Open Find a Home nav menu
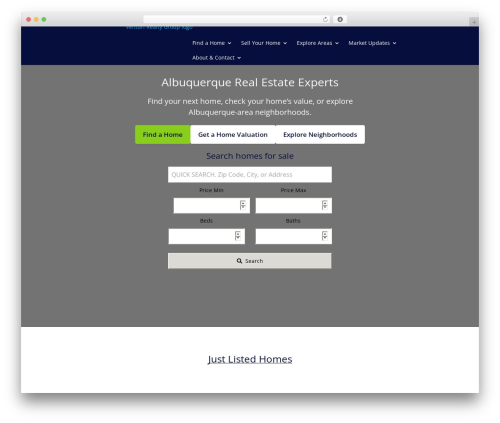Viewport: 500px width, 423px height. tap(212, 43)
